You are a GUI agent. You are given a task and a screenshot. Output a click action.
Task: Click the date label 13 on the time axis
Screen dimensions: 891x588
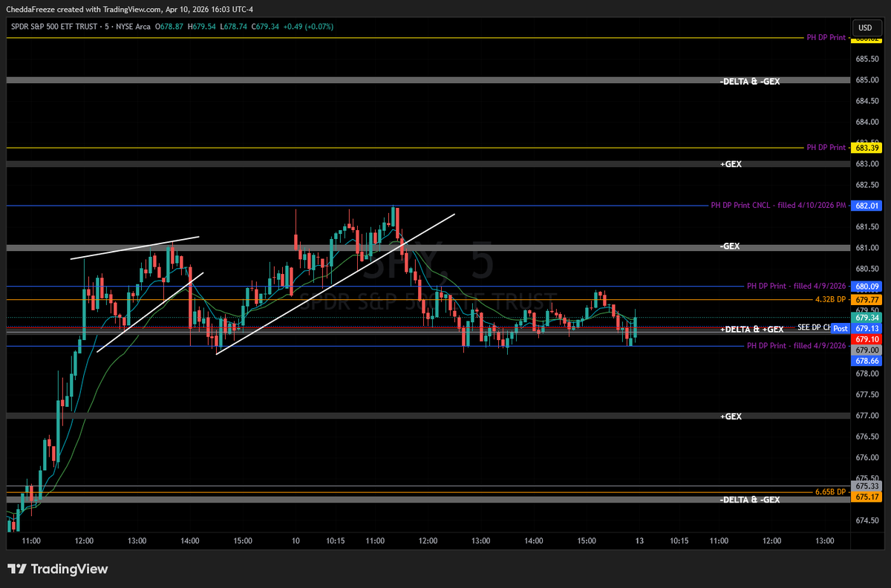[639, 541]
